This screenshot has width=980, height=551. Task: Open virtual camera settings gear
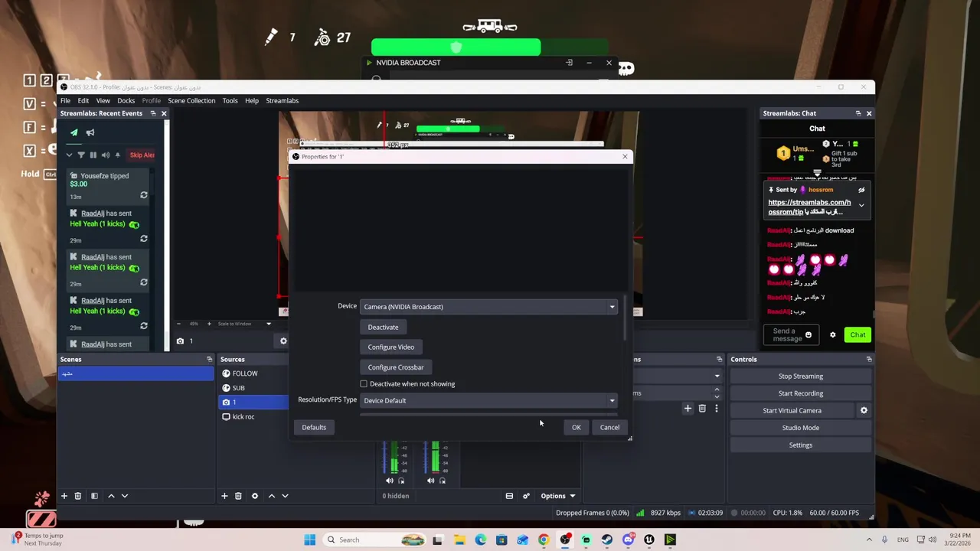[x=864, y=410]
